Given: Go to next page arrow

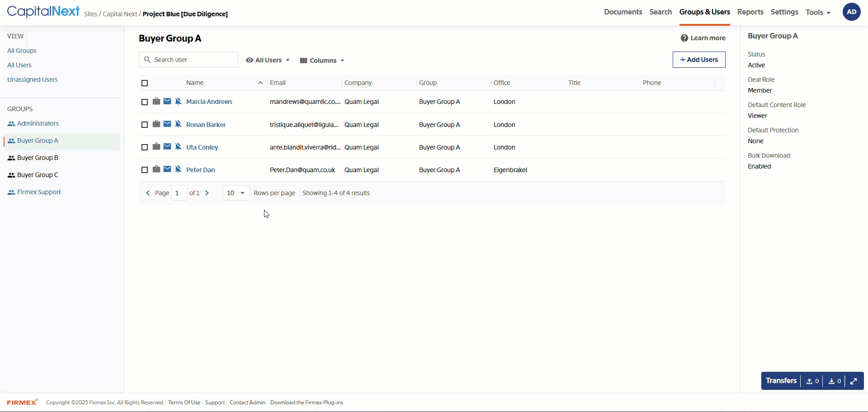Looking at the screenshot, I should (207, 193).
